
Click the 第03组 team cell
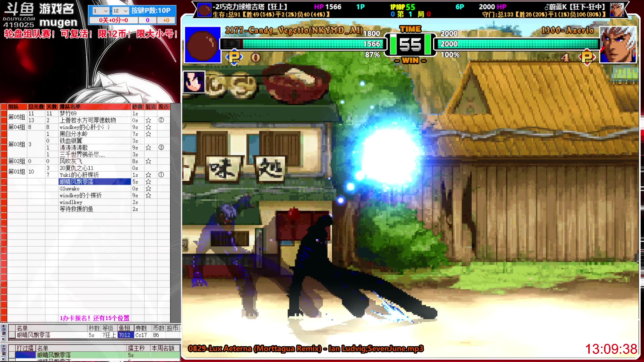17,144
